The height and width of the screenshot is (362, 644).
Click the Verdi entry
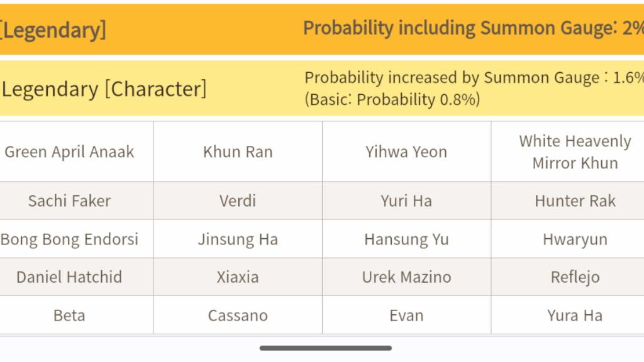coord(238,200)
